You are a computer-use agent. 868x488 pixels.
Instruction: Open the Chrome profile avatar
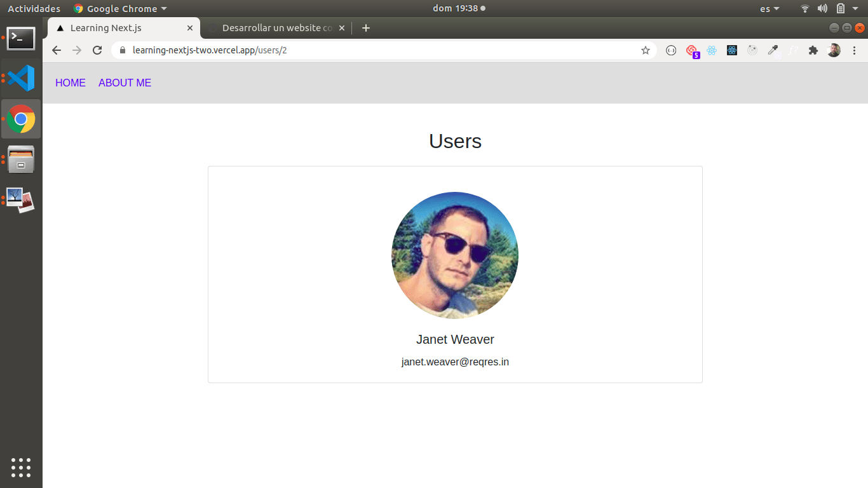coord(834,50)
